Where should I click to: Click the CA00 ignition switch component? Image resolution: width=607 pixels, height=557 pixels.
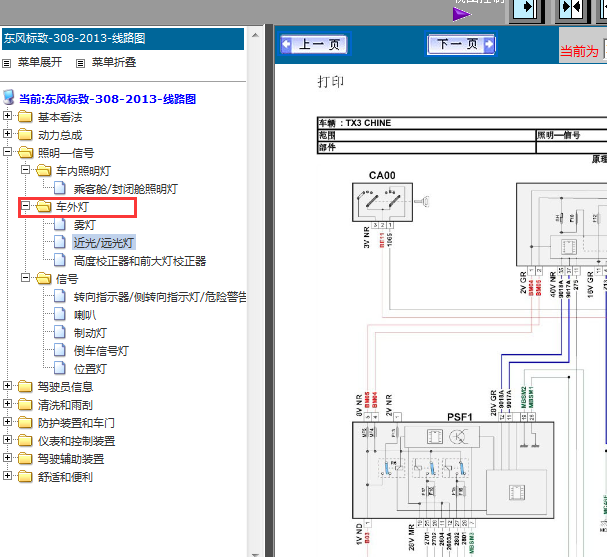(382, 202)
